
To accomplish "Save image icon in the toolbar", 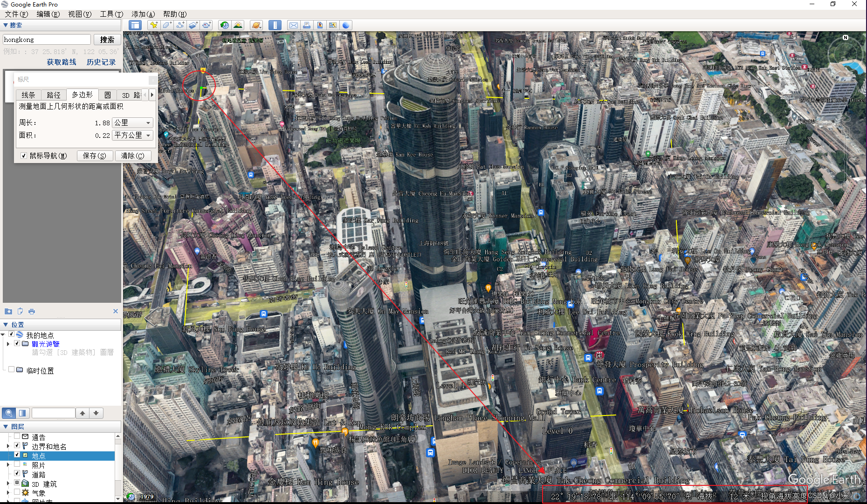I will 320,25.
